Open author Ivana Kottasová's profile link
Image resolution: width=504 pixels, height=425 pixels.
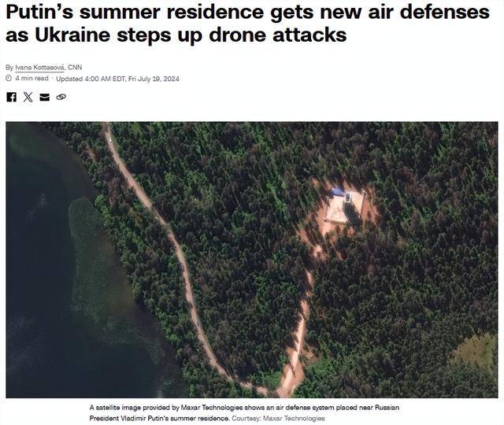[40, 68]
